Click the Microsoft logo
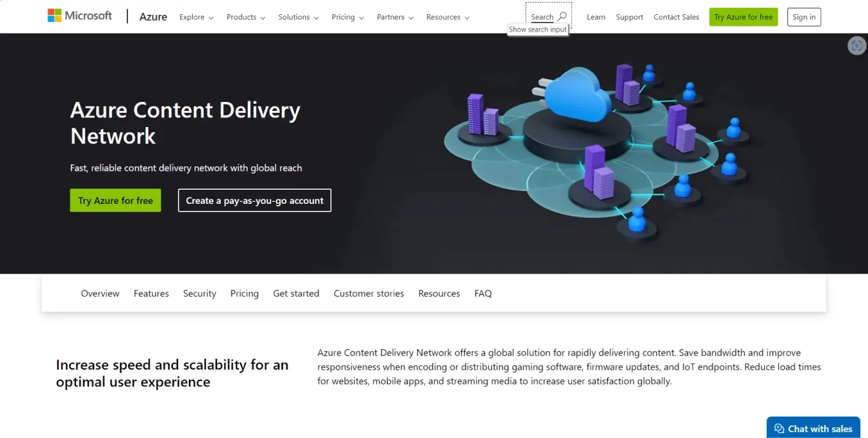This screenshot has height=438, width=868. click(x=79, y=16)
